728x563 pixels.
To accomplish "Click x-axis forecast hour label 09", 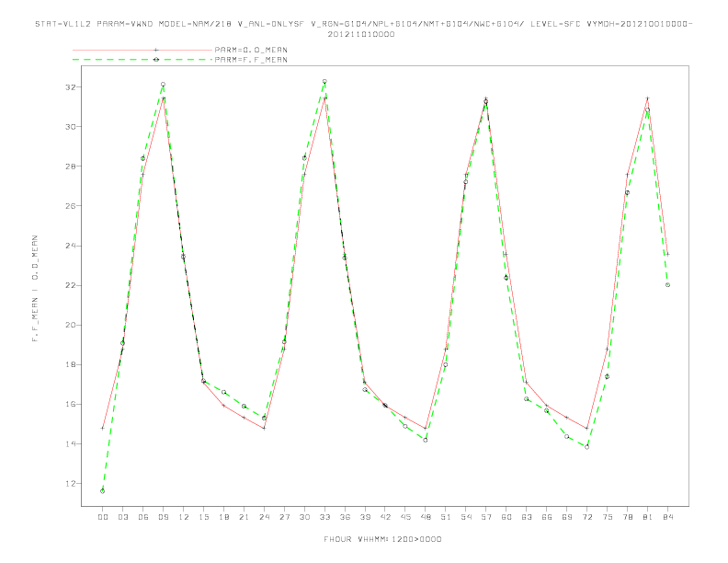I will pyautogui.click(x=163, y=517).
